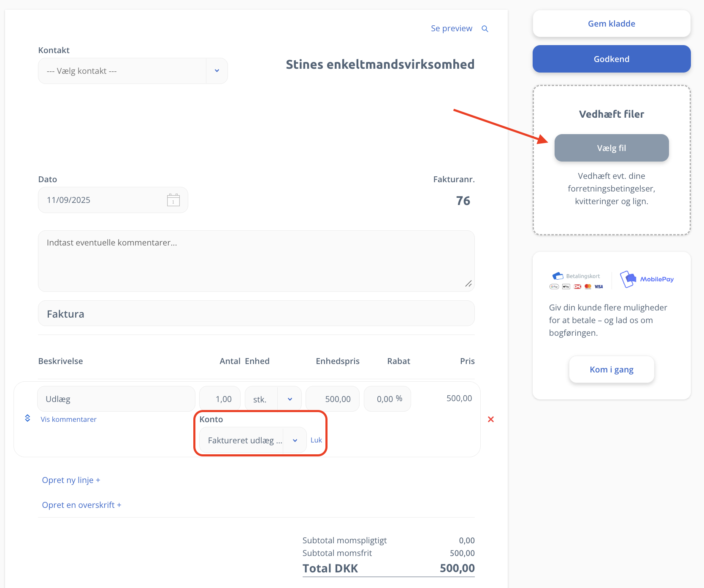Approve invoice with Godkend button
Viewport: 704px width, 588px height.
point(612,59)
